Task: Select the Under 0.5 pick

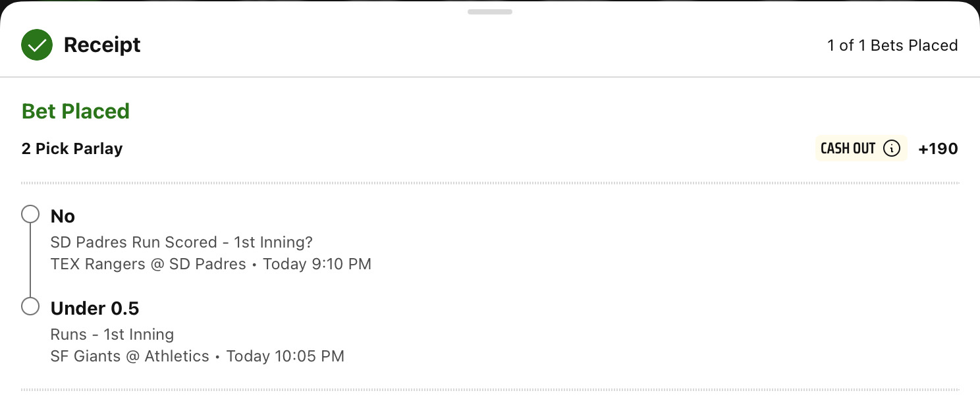Action: (x=95, y=308)
